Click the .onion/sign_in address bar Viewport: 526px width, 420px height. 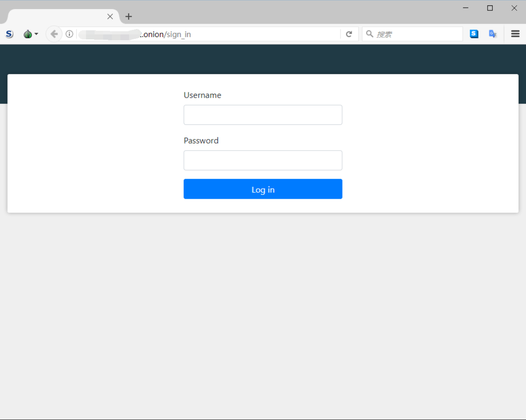pyautogui.click(x=208, y=34)
